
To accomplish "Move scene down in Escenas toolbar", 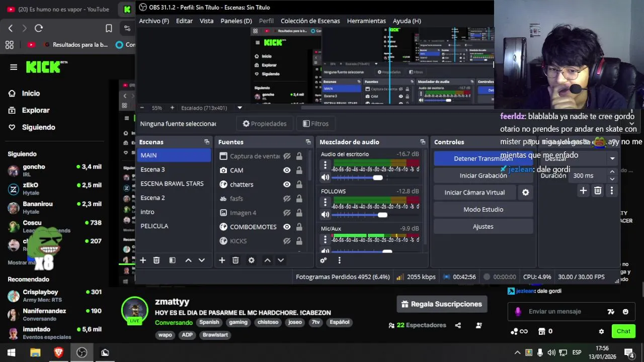I will (x=202, y=260).
